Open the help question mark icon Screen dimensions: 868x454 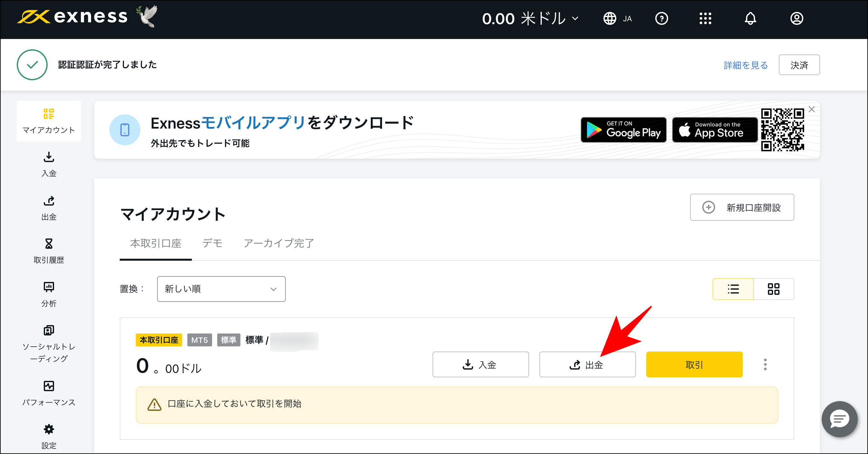(x=661, y=19)
